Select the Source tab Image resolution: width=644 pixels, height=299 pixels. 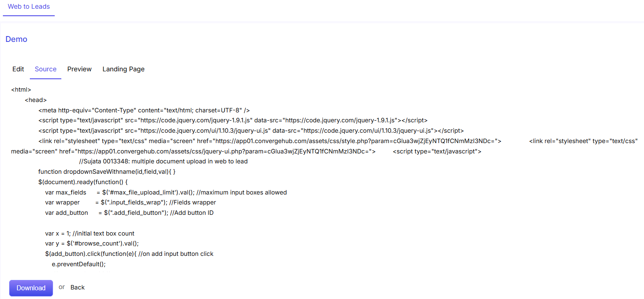pos(46,69)
